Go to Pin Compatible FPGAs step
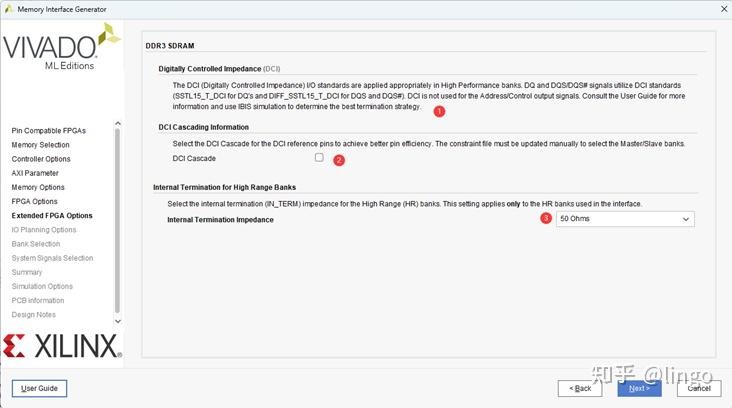 [49, 131]
